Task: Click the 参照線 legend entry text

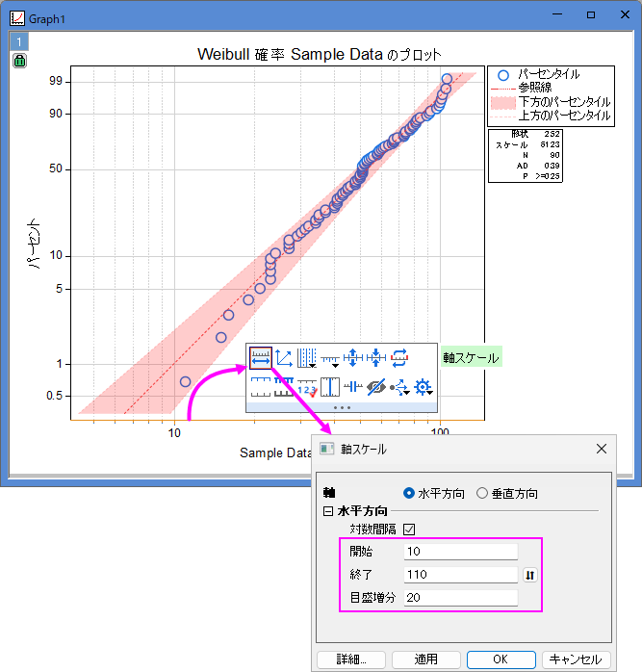Action: [x=535, y=88]
